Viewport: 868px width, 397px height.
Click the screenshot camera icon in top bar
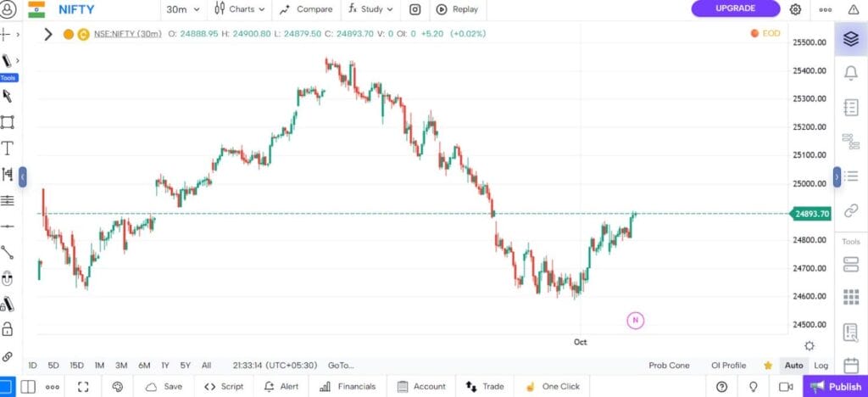point(415,9)
